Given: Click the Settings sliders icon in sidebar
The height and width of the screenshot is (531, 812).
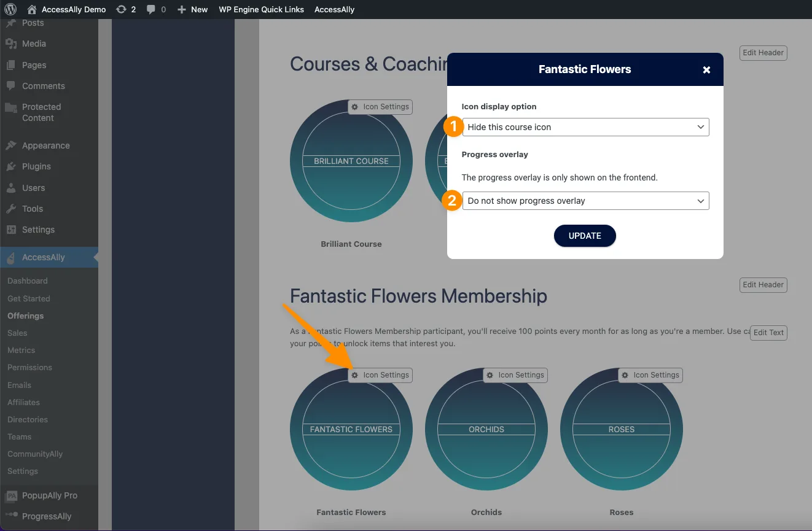Looking at the screenshot, I should click(x=11, y=230).
